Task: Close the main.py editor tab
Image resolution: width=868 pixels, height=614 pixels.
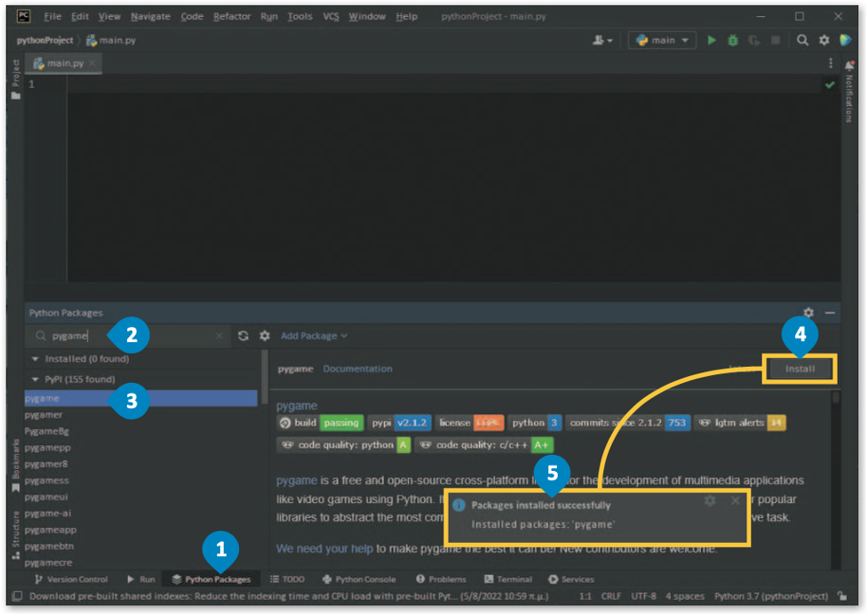Action: pos(92,63)
